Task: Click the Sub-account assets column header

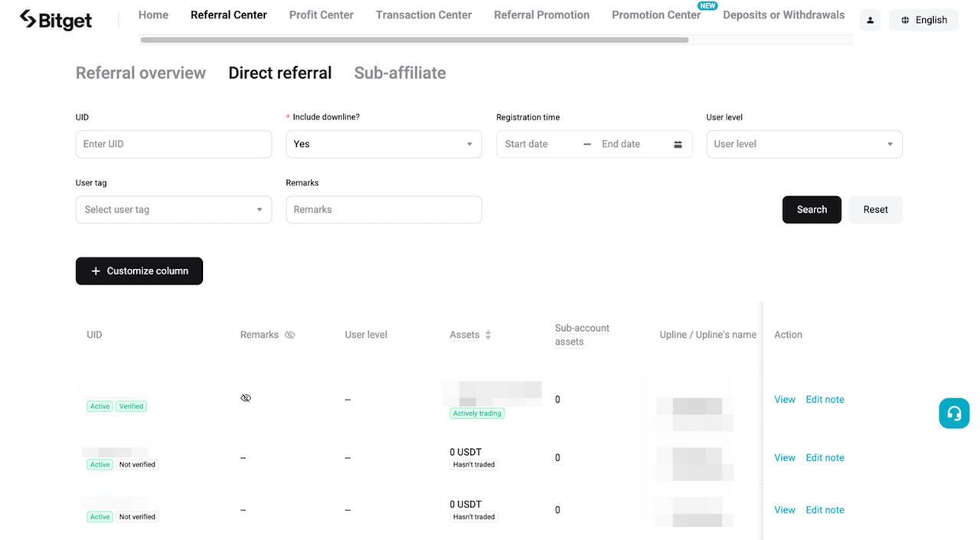Action: point(582,335)
